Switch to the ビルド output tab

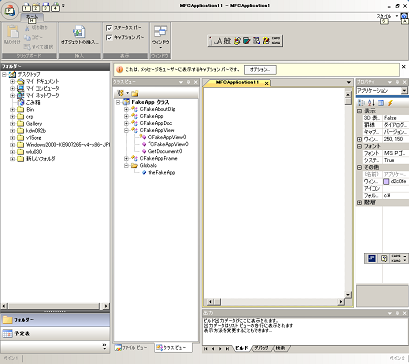[x=241, y=348]
